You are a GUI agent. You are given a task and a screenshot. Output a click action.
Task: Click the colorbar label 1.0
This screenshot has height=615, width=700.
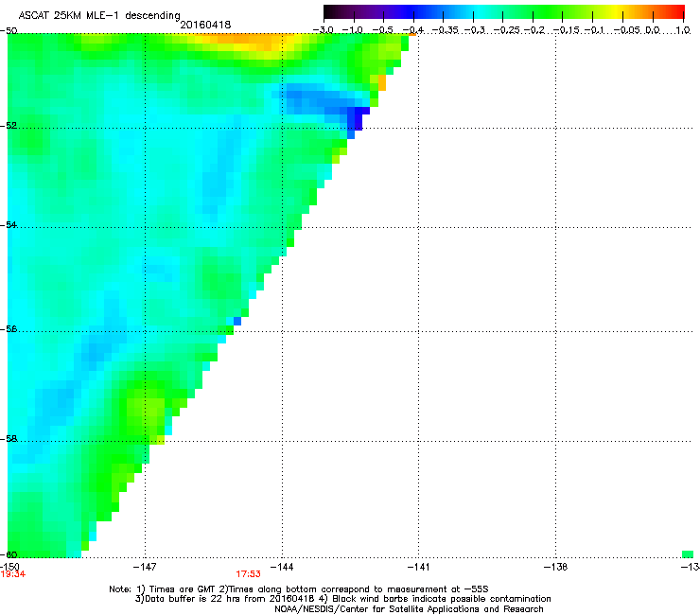tap(683, 30)
